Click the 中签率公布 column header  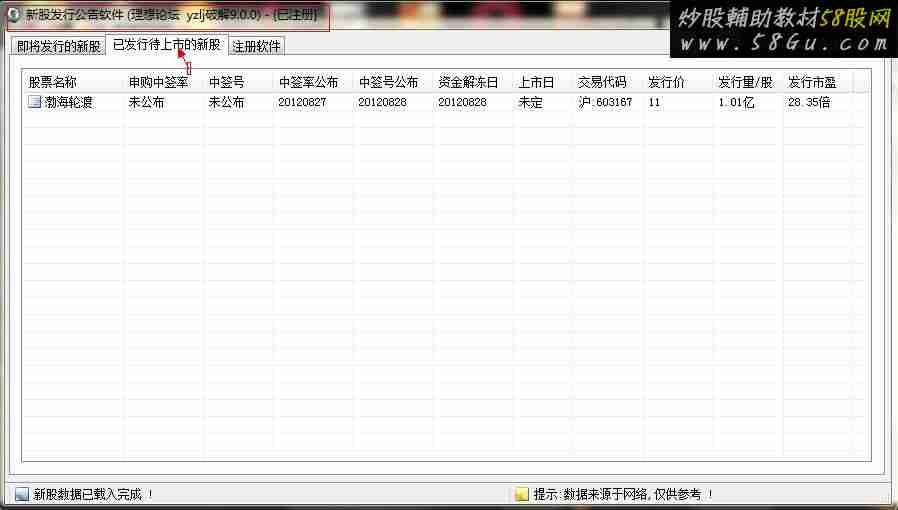[308, 82]
